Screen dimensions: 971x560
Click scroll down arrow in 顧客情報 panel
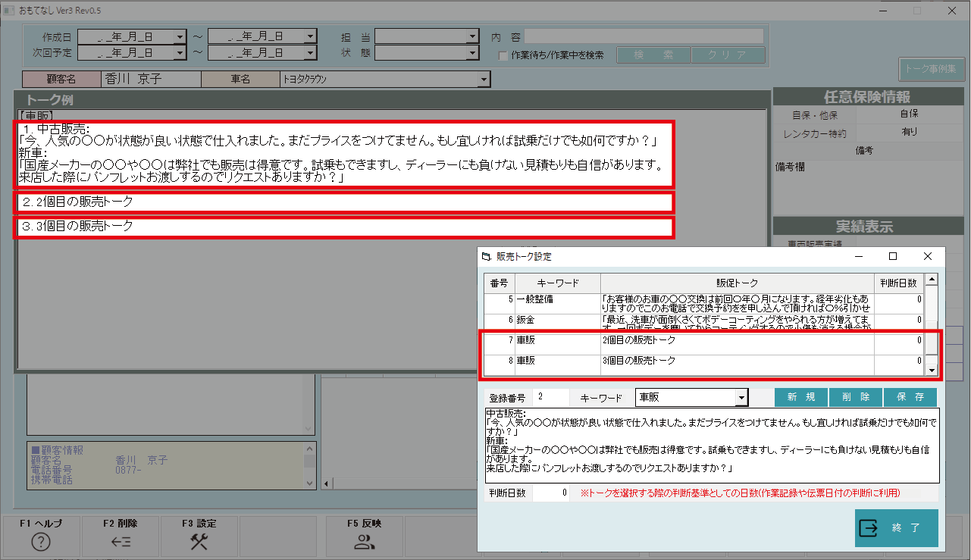coord(309,482)
